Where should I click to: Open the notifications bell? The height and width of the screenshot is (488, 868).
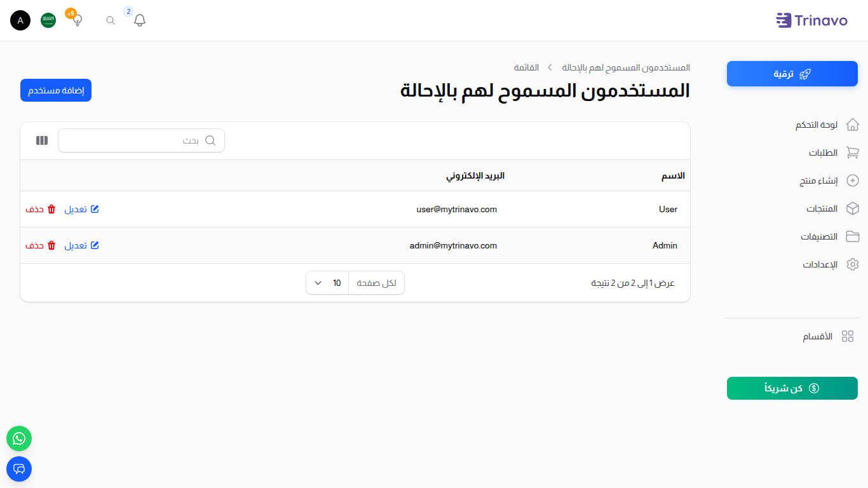pos(140,20)
